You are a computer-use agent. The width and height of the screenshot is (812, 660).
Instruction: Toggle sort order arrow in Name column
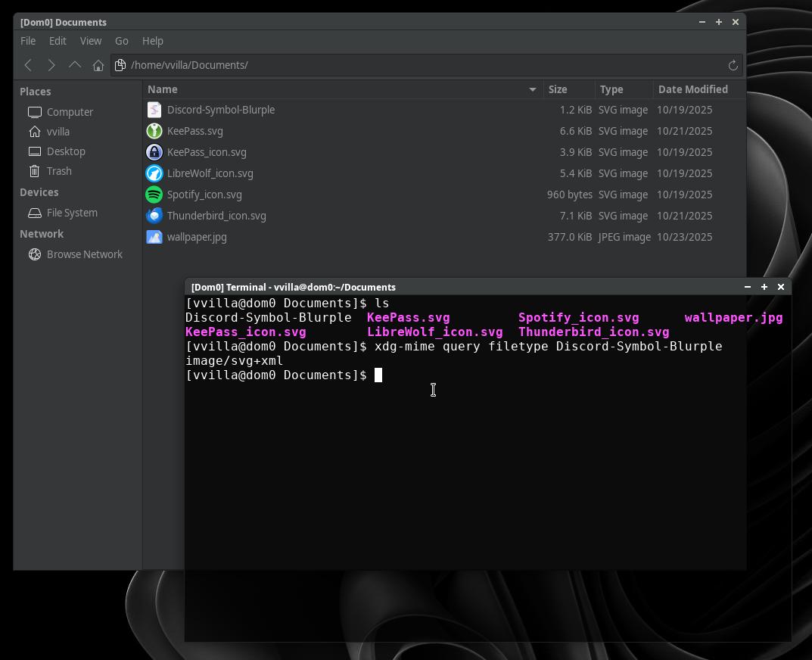click(x=532, y=89)
